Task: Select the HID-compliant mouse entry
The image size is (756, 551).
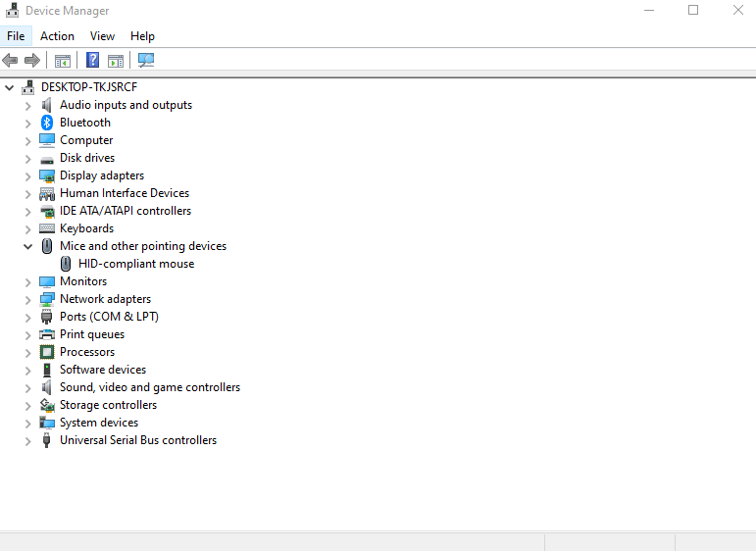Action: tap(136, 264)
